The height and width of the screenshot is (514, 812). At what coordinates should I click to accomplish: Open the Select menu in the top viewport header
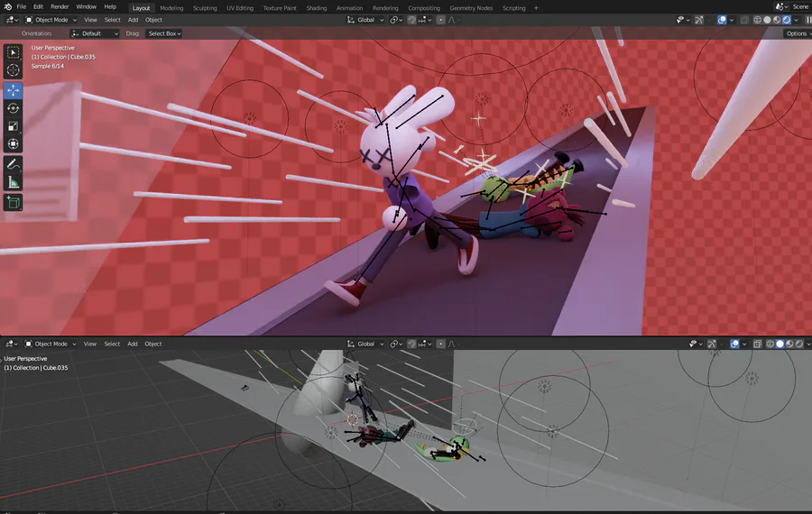[x=113, y=20]
